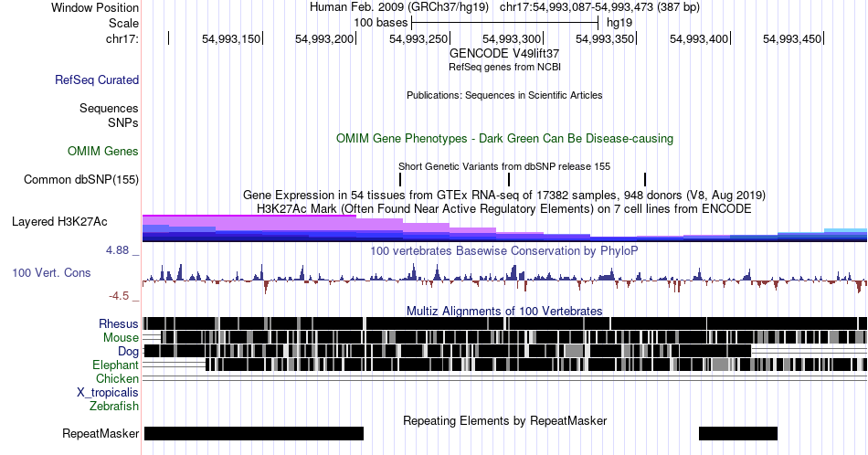Click the Sequences track label
The height and width of the screenshot is (455, 868).
click(x=109, y=108)
